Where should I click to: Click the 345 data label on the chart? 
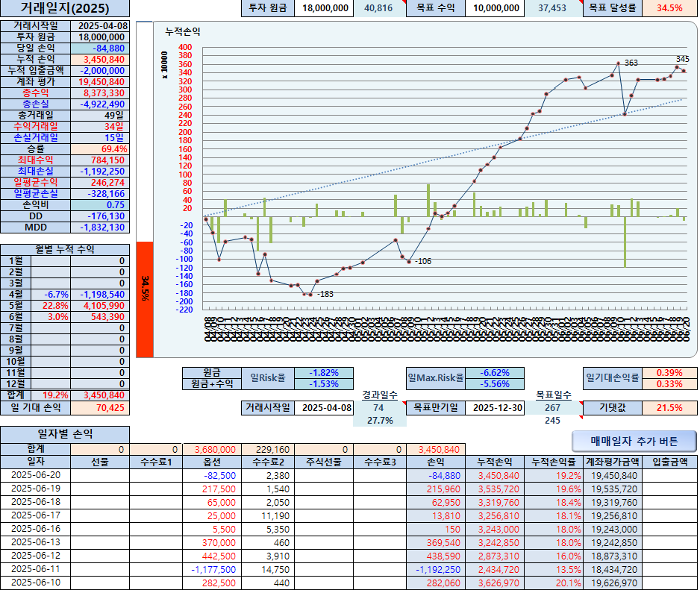coord(683,59)
